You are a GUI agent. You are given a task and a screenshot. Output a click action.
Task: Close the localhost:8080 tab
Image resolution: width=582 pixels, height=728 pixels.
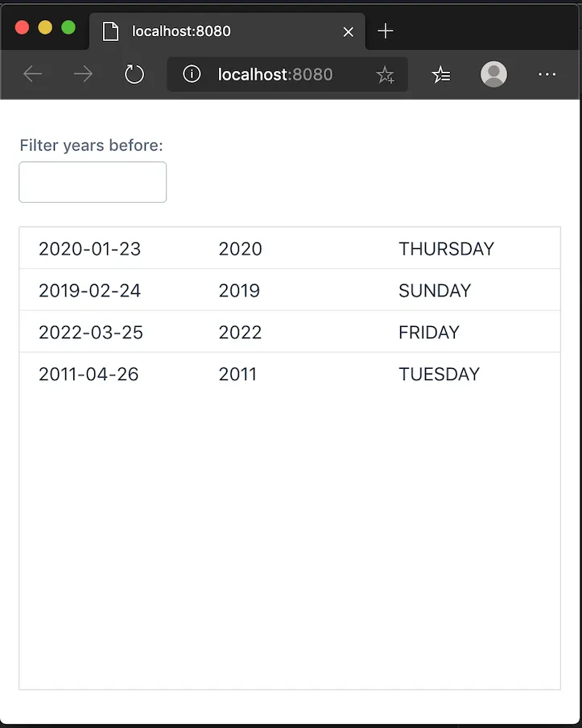349,32
